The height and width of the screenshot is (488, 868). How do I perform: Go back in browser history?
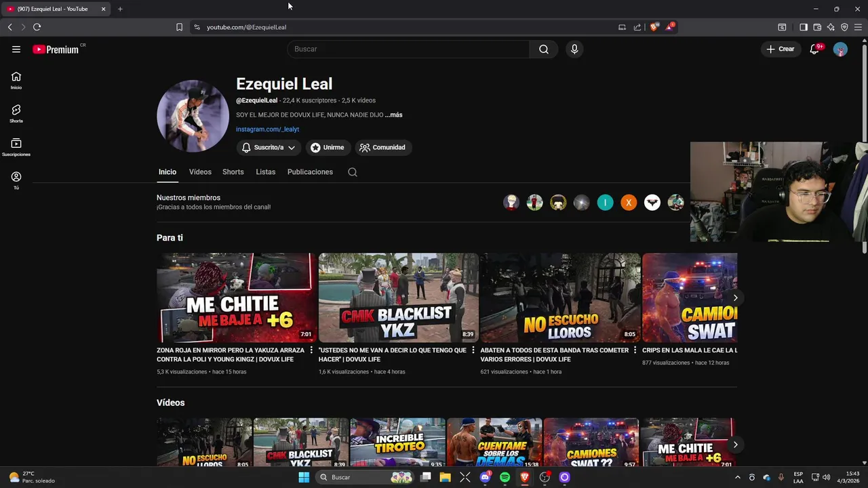coord(9,27)
